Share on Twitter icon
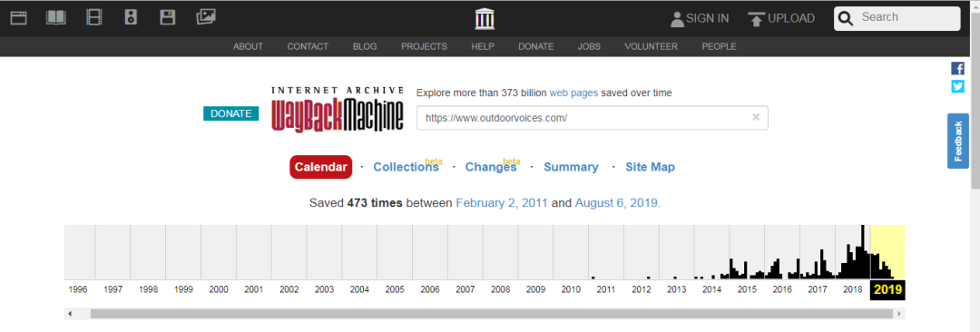 (x=957, y=86)
